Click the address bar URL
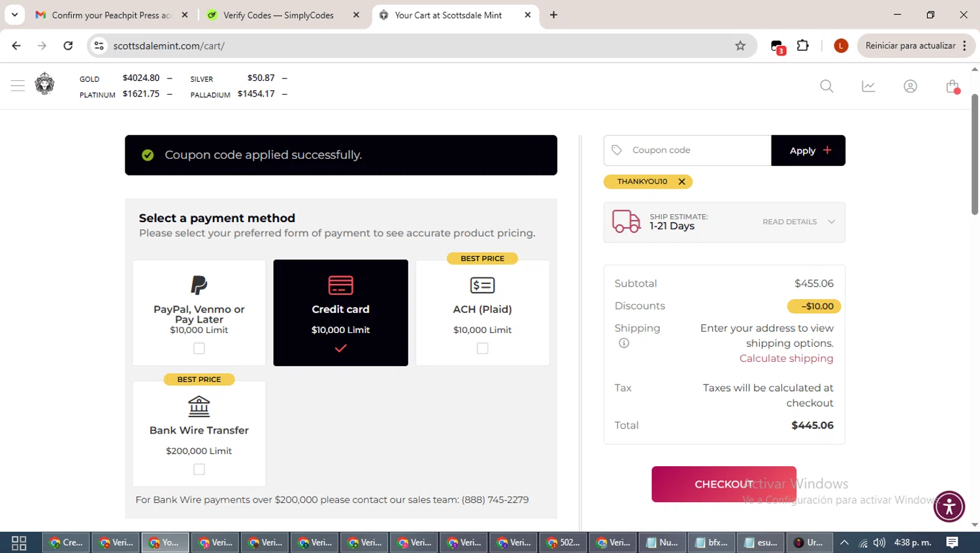Screen dimensions: 980x553 click(169, 46)
